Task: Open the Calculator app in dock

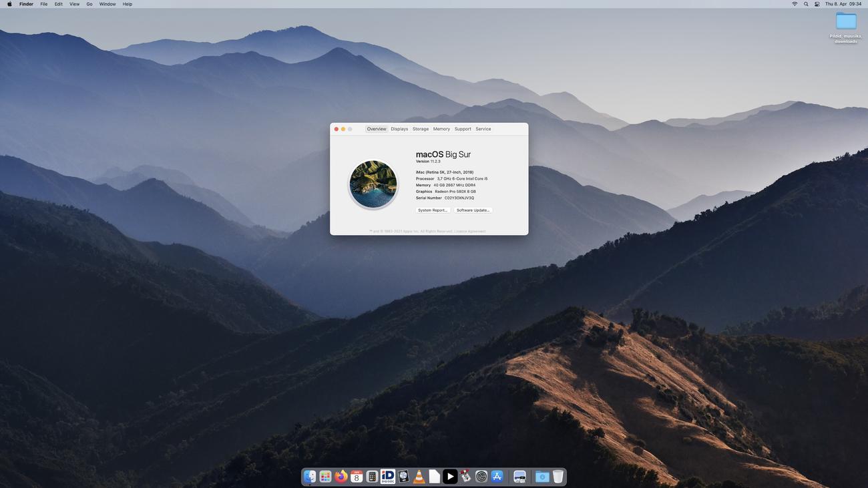Action: [x=372, y=477]
